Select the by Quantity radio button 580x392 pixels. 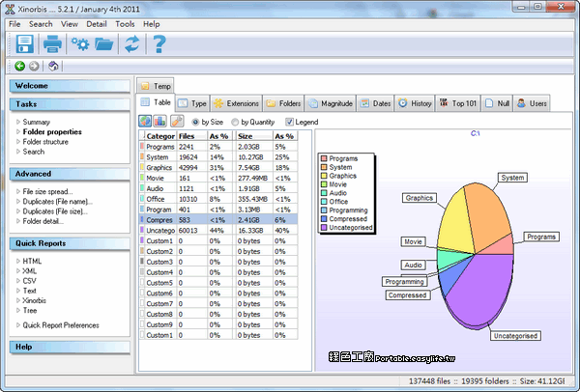(x=235, y=122)
